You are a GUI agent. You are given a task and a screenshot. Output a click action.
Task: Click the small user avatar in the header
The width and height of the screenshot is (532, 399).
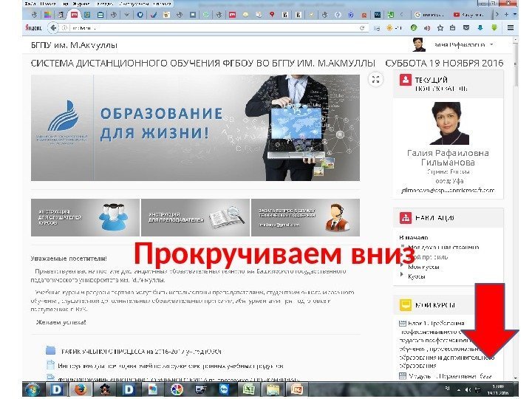[x=419, y=44]
